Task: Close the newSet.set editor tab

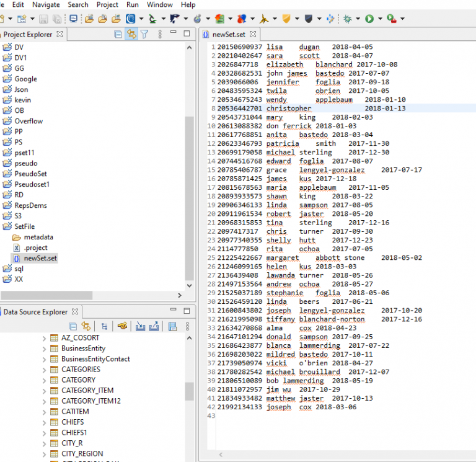Action: coord(253,34)
